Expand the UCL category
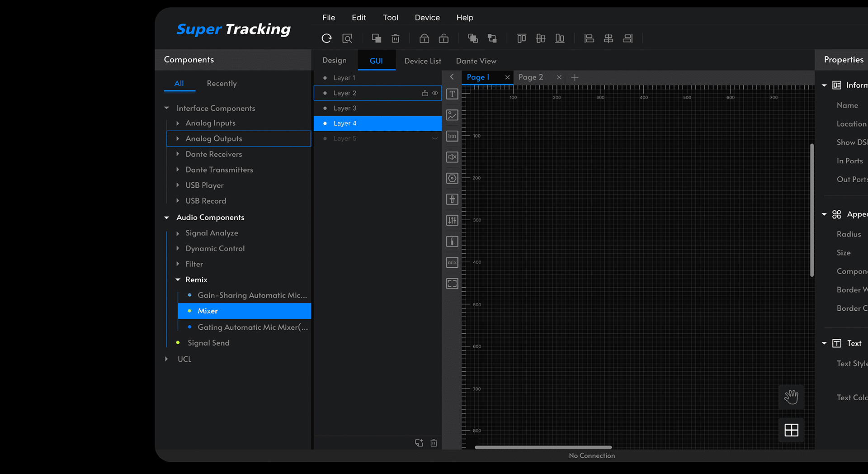 pos(166,359)
